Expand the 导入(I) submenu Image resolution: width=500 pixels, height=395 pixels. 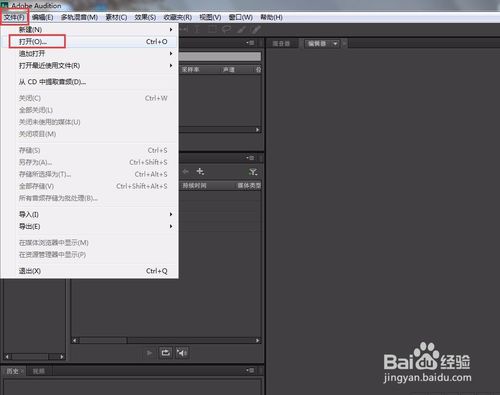point(89,214)
